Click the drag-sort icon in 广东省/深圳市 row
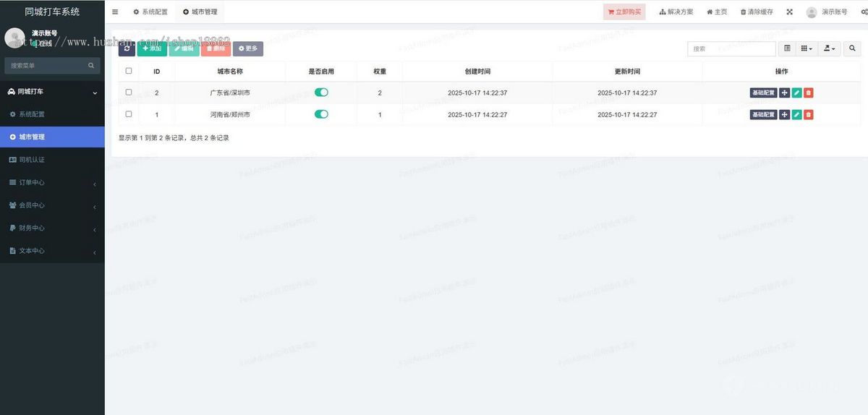The height and width of the screenshot is (415, 868). click(785, 93)
